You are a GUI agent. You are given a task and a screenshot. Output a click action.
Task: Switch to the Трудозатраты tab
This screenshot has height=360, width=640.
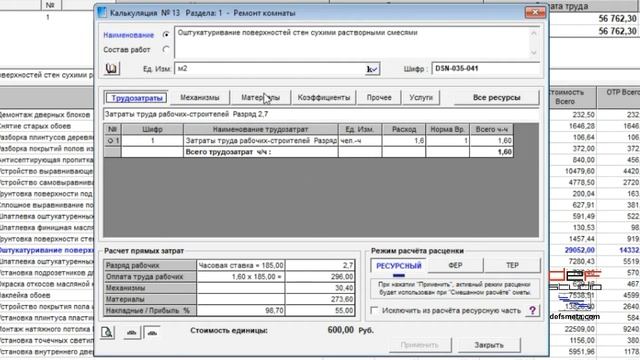(x=137, y=98)
